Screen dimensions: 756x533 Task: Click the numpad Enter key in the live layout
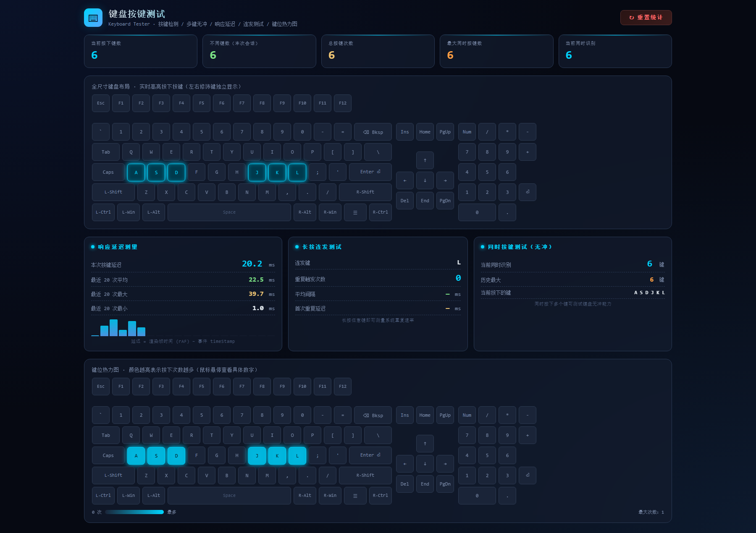click(x=528, y=192)
